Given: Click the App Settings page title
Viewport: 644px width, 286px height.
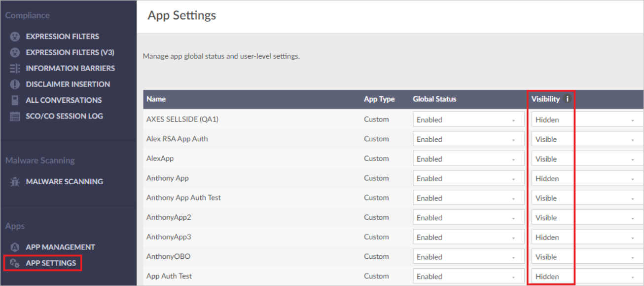Looking at the screenshot, I should 180,15.
